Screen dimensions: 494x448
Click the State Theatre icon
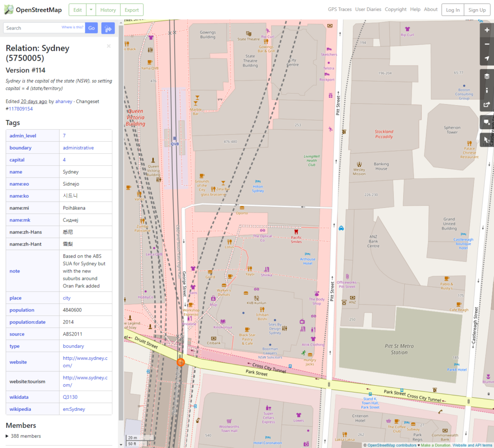248,34
